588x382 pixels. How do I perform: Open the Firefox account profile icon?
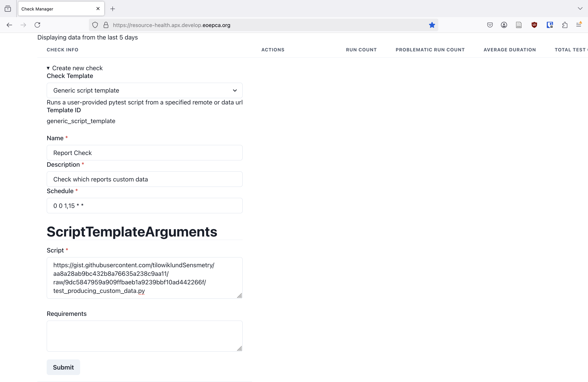504,25
